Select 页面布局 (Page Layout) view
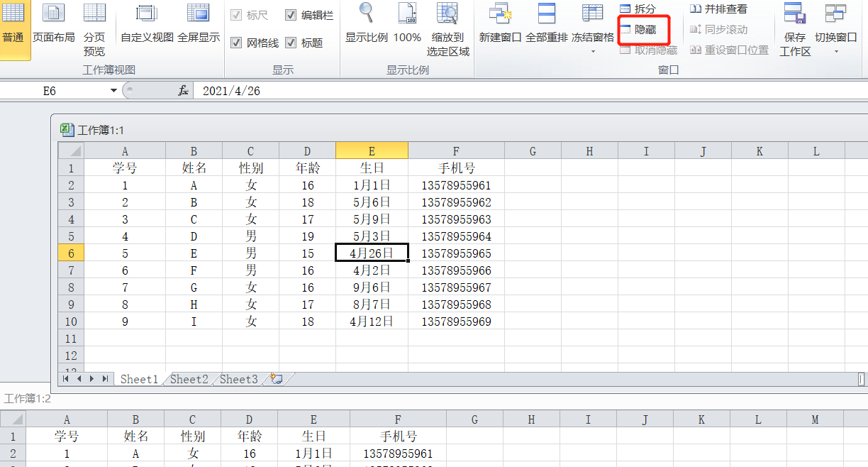The image size is (868, 467). pos(54,25)
